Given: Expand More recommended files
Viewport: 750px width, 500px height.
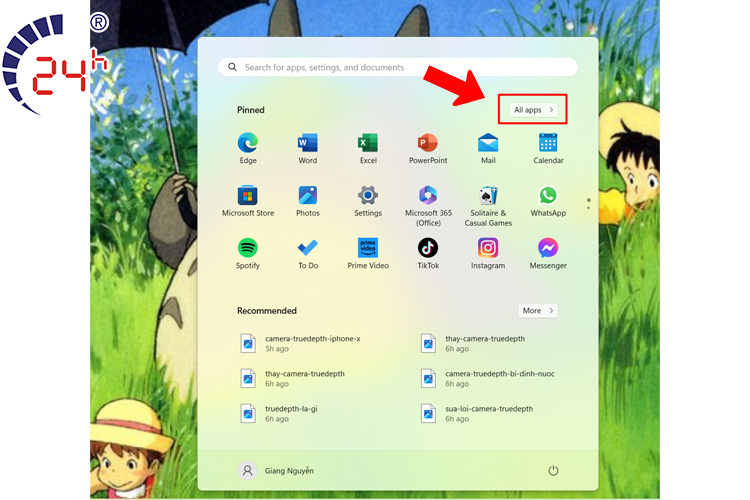Looking at the screenshot, I should pos(538,311).
